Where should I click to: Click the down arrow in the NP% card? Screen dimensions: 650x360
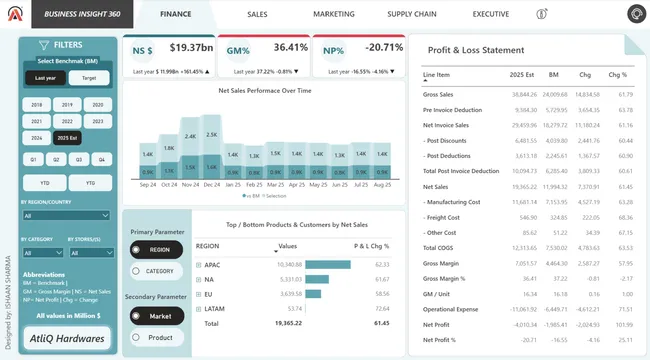point(392,72)
